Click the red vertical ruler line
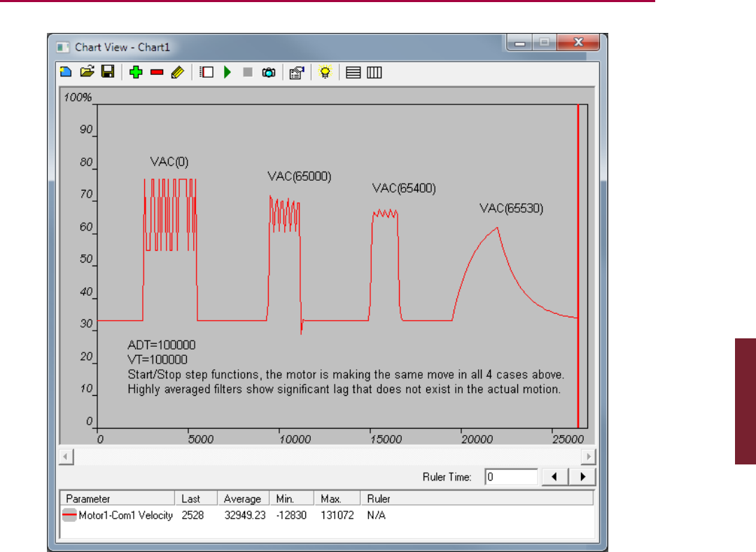This screenshot has width=756, height=552. (x=578, y=266)
